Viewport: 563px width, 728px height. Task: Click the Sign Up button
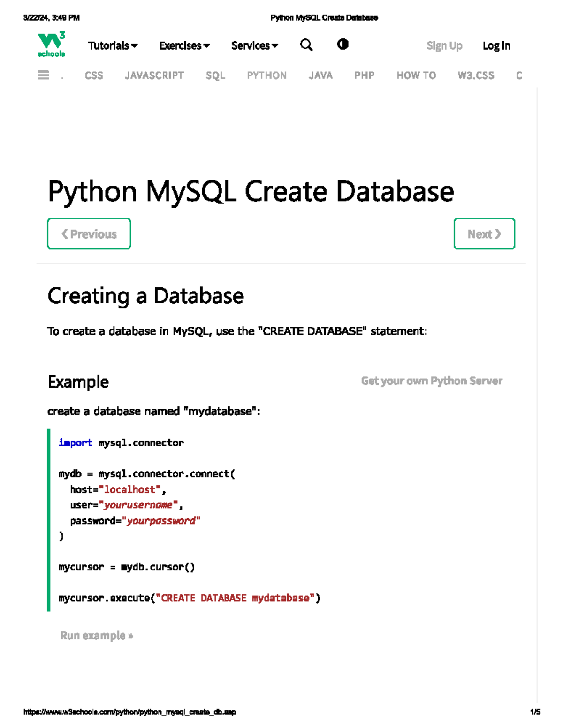pos(444,45)
